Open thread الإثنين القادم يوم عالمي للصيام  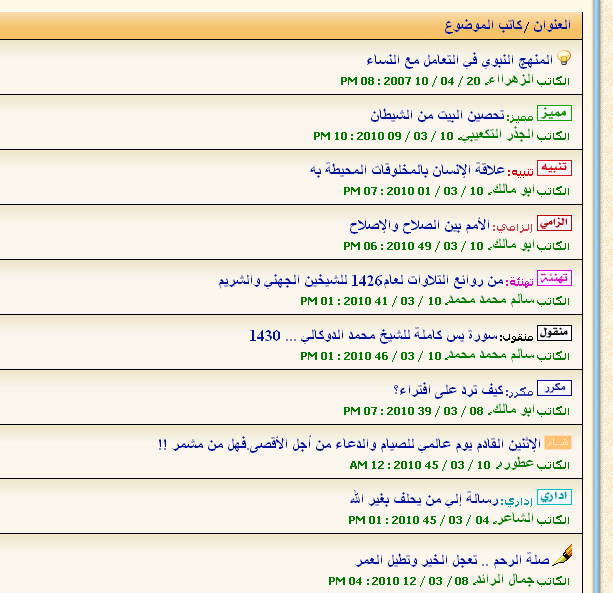coord(350,444)
